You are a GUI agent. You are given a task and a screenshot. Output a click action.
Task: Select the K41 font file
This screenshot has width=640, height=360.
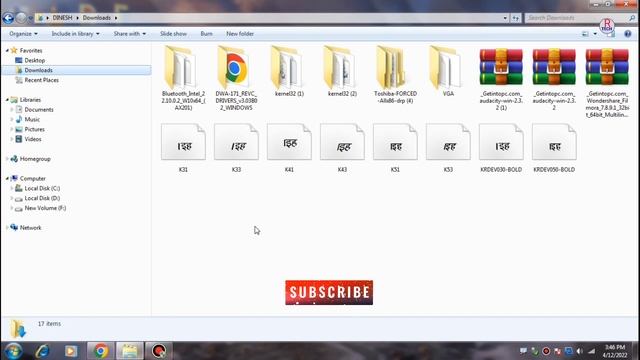coord(289,148)
